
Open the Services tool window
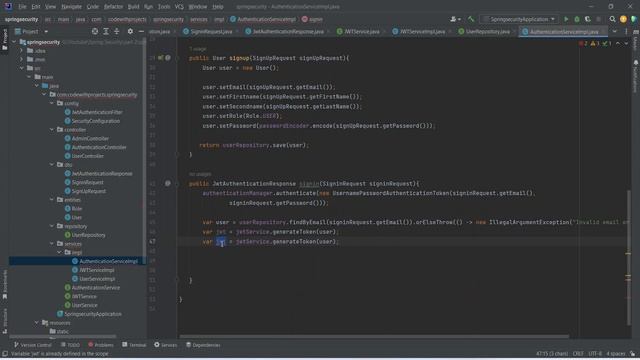(165, 345)
